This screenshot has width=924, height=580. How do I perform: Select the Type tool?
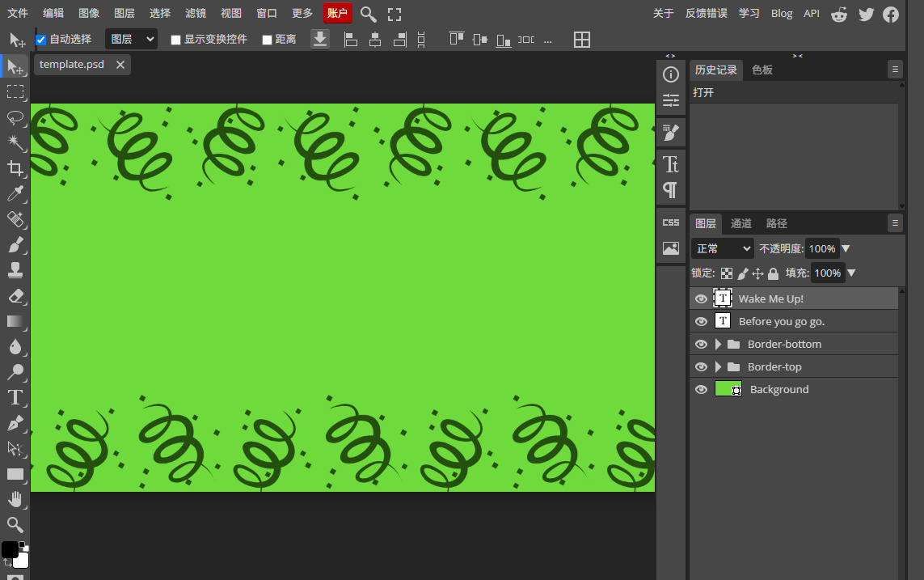coord(15,397)
